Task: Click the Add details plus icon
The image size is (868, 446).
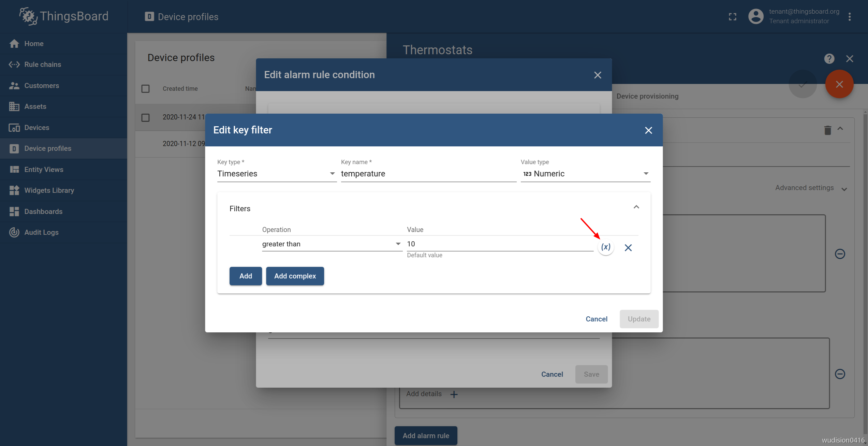Action: [454, 394]
